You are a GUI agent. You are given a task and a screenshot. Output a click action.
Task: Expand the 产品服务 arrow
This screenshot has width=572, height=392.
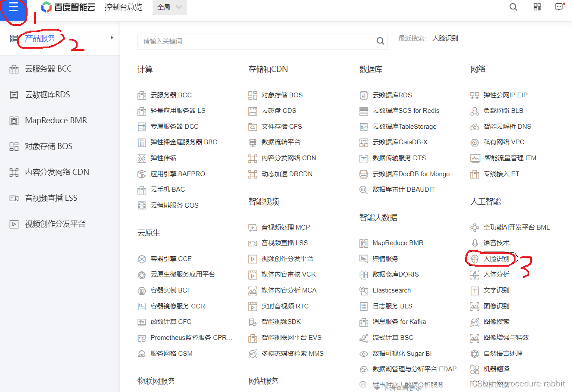click(112, 38)
